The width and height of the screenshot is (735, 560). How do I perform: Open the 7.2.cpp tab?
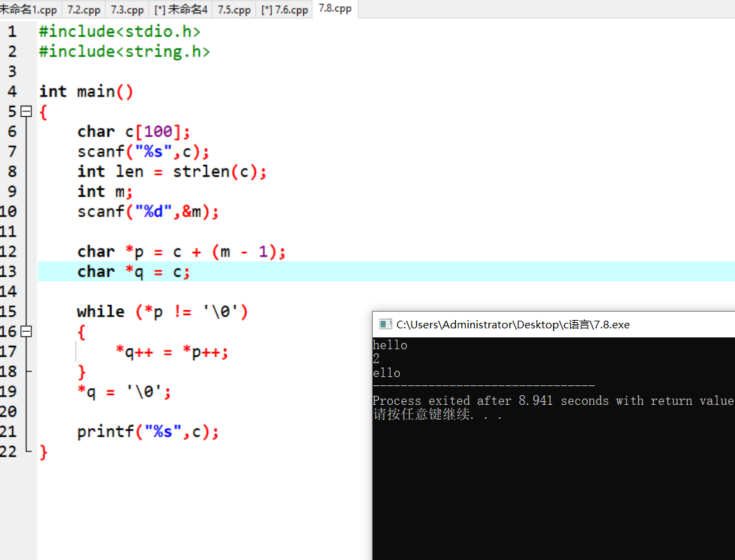tap(83, 9)
